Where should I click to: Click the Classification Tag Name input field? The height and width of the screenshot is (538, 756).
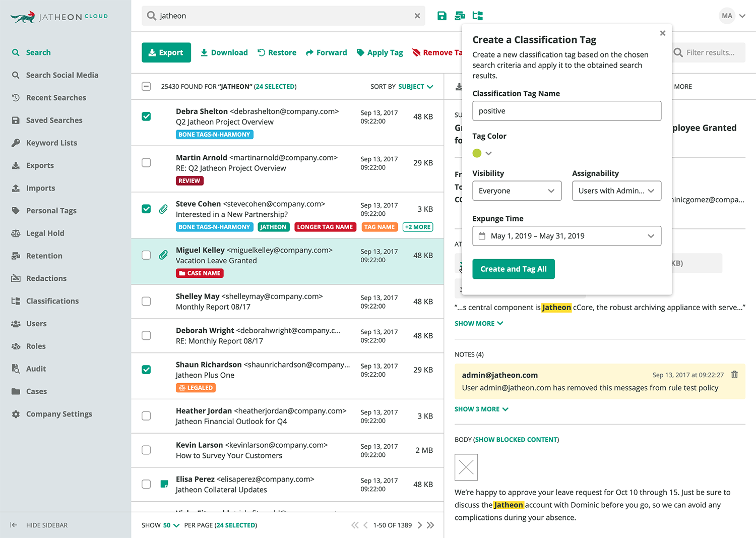pyautogui.click(x=566, y=111)
